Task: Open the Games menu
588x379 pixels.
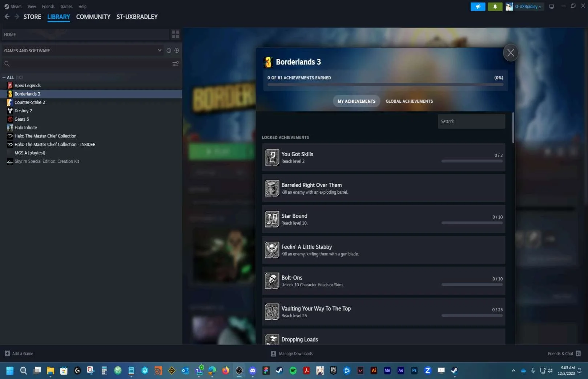Action: [66, 7]
